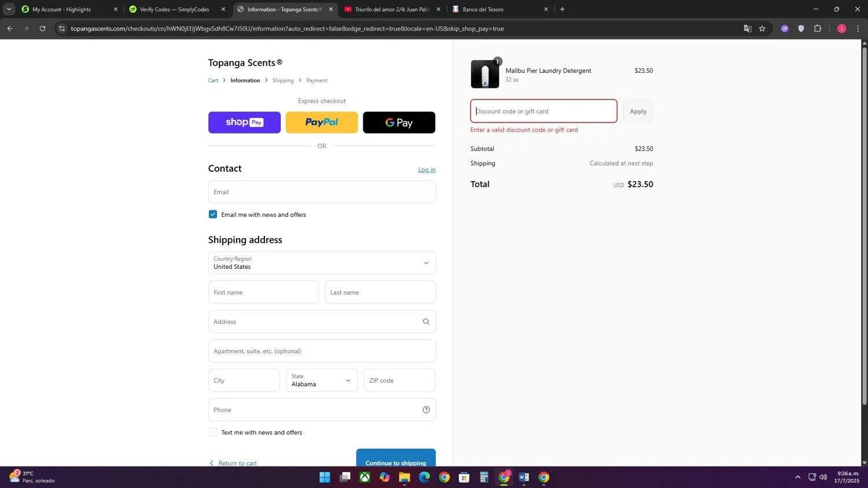Image resolution: width=868 pixels, height=488 pixels.
Task: Click the discount code or gift card field
Action: [543, 111]
